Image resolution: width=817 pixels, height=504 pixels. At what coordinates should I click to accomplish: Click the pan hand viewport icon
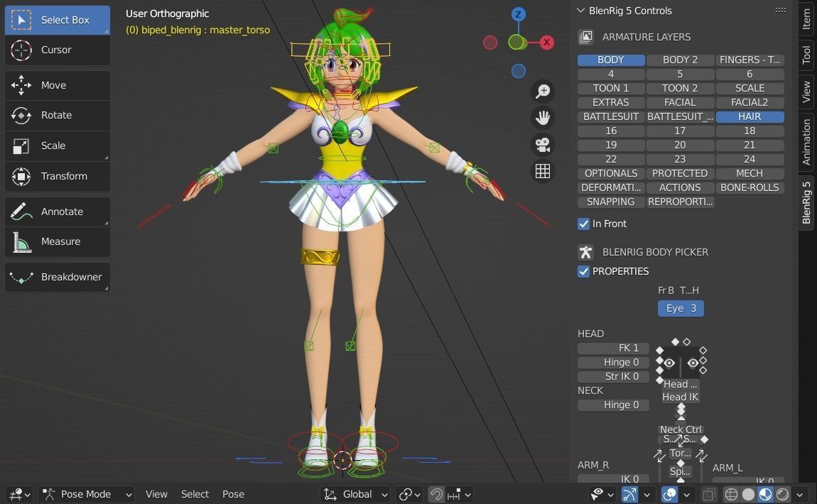(x=542, y=118)
